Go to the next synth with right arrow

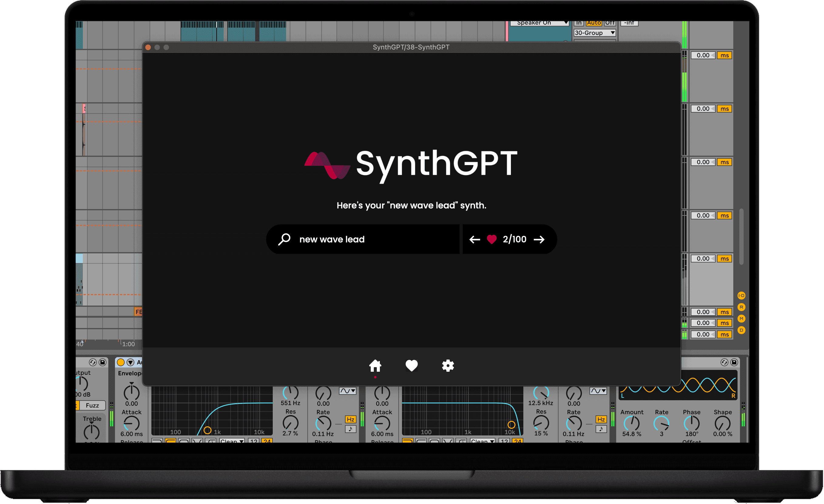539,239
